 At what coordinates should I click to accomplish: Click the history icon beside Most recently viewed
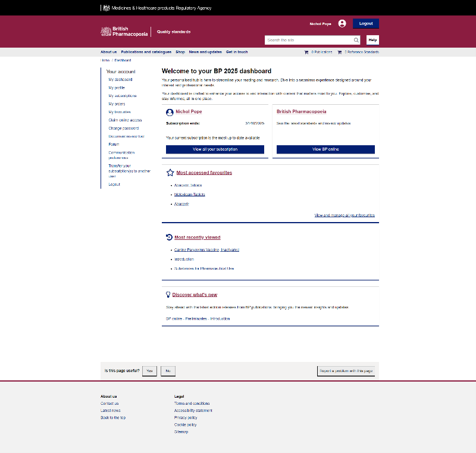[x=170, y=237]
